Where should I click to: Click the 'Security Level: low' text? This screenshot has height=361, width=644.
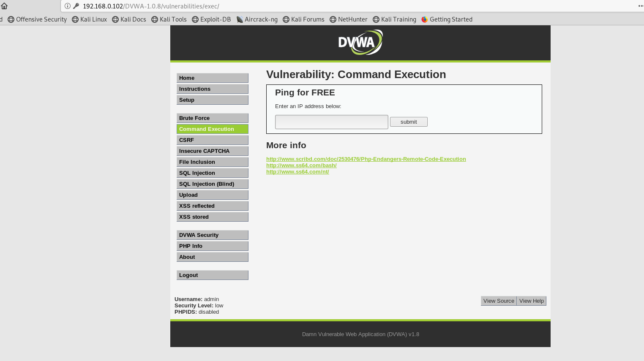[x=199, y=306]
